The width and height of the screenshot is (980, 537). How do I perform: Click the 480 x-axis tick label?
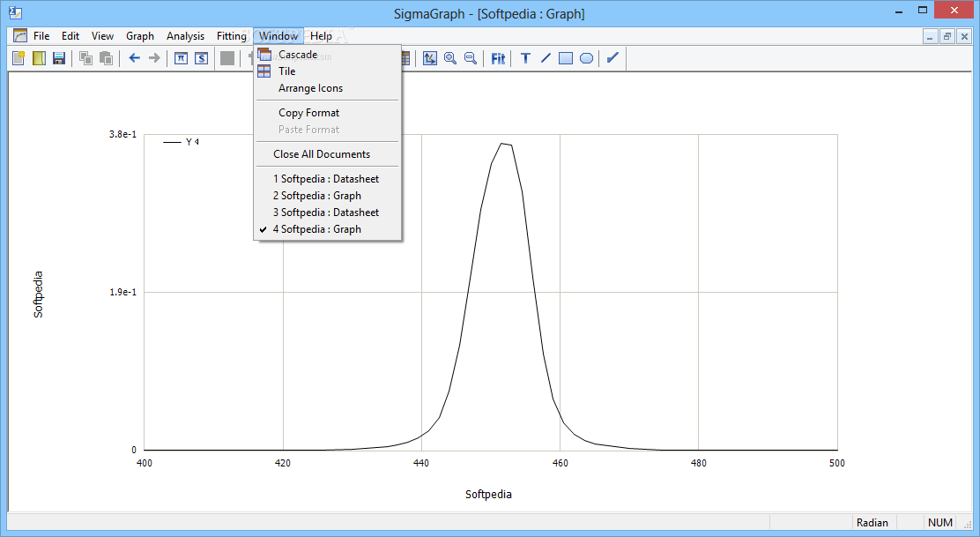(x=698, y=463)
